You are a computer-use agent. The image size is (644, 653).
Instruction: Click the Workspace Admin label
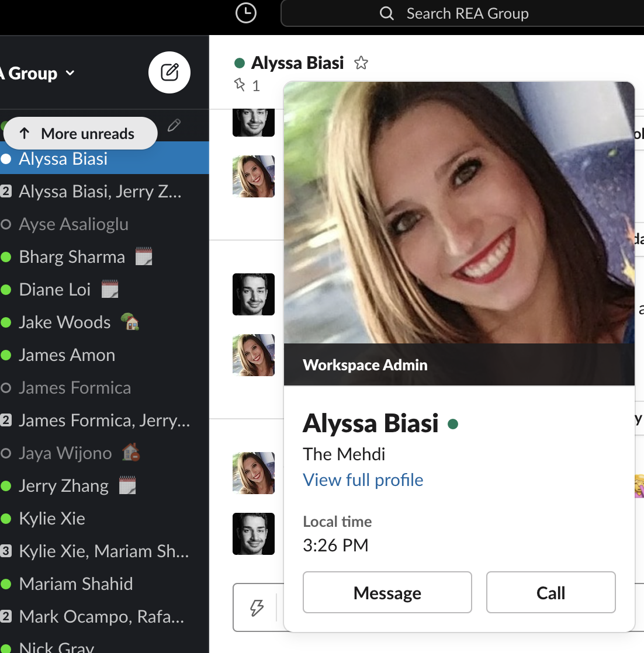pos(365,365)
